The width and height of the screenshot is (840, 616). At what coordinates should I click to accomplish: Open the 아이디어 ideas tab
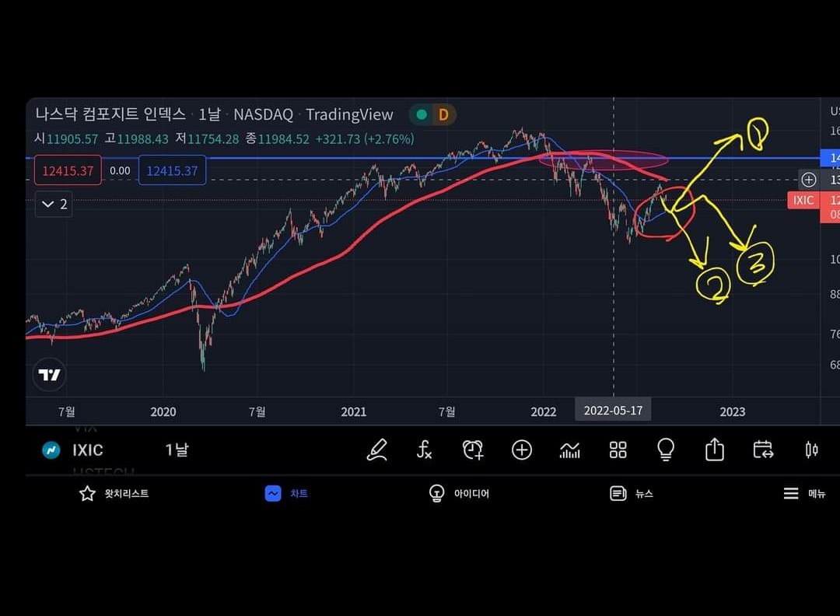point(459,493)
